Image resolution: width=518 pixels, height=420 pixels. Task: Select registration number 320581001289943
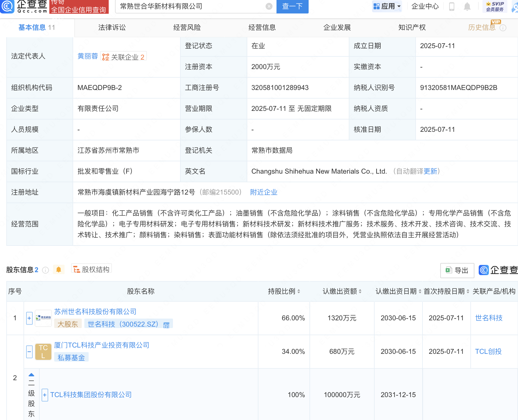[x=280, y=88]
